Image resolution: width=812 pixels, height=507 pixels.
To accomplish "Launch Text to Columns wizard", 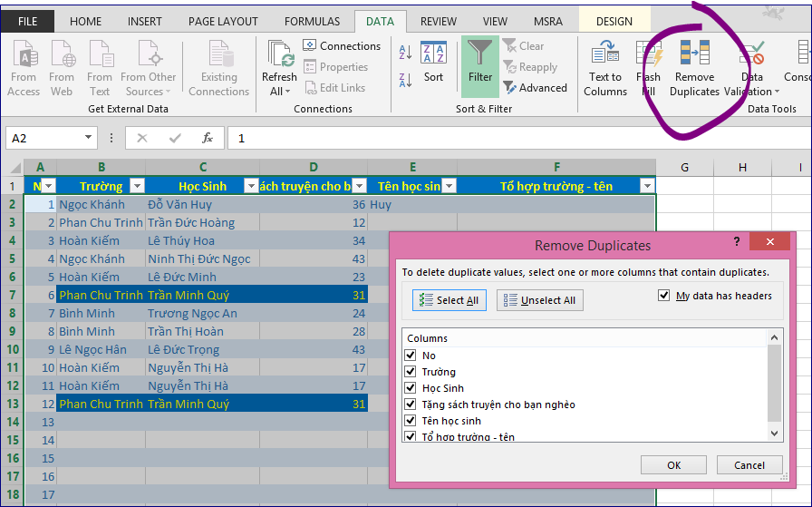I will 605,68.
